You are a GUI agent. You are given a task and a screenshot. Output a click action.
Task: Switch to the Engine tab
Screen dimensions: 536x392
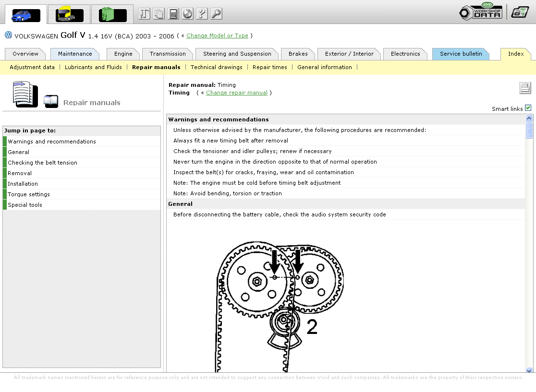tap(123, 54)
